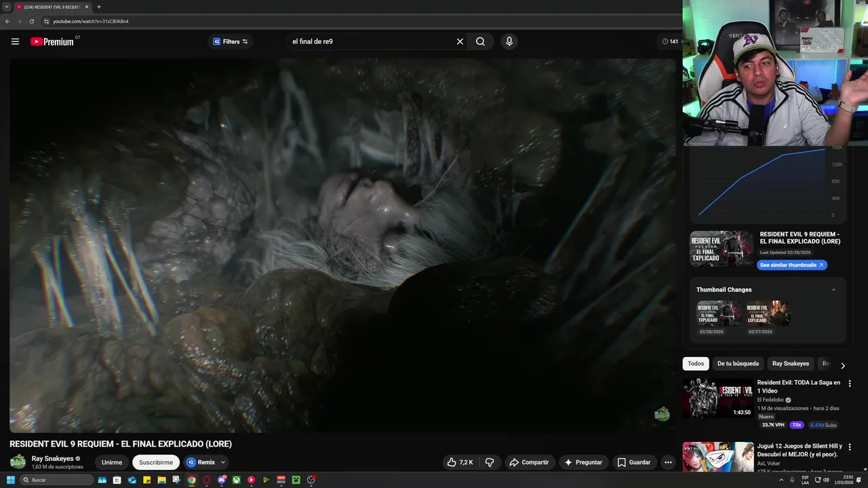The width and height of the screenshot is (868, 488).
Task: Open the vidIQ Filters button
Action: [231, 41]
